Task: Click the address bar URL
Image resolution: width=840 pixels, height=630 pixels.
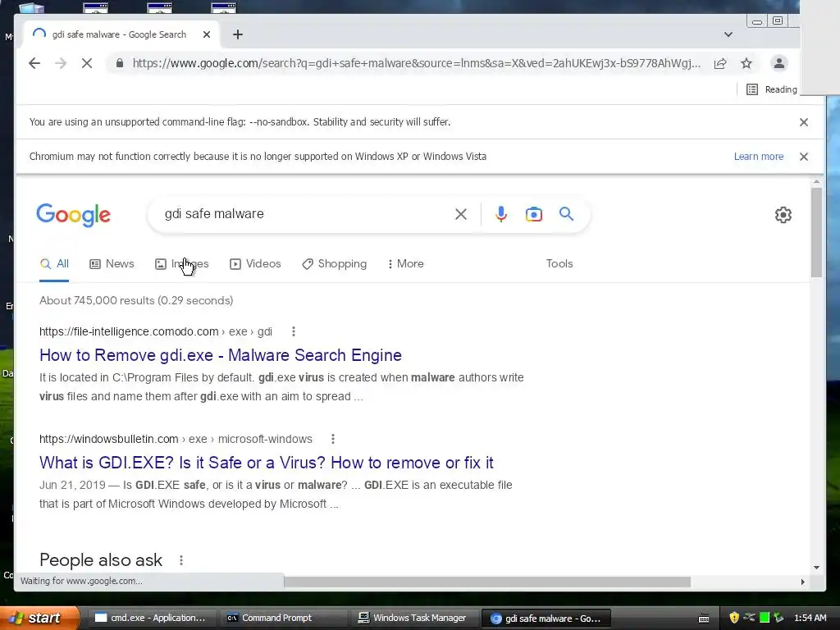Action: pos(416,63)
